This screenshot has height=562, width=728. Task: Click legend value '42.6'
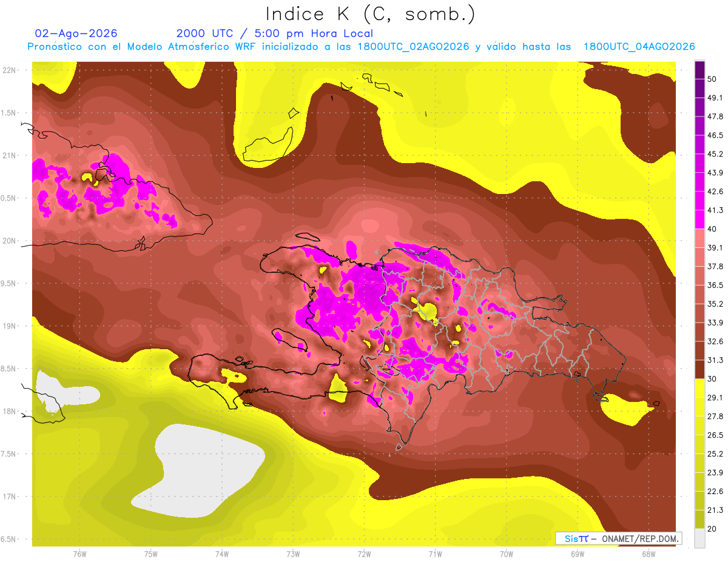click(716, 192)
